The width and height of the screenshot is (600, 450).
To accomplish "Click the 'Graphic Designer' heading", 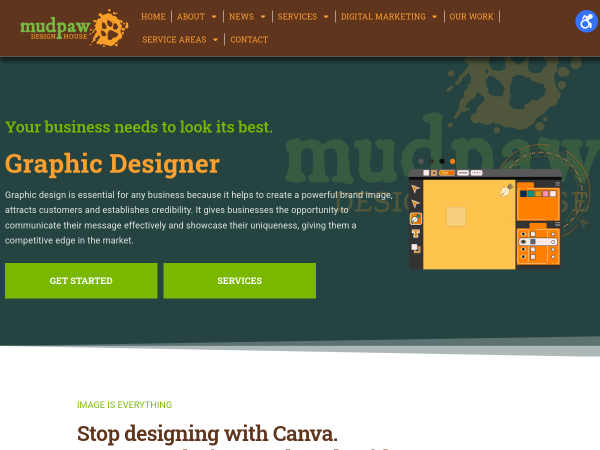I will (x=112, y=164).
